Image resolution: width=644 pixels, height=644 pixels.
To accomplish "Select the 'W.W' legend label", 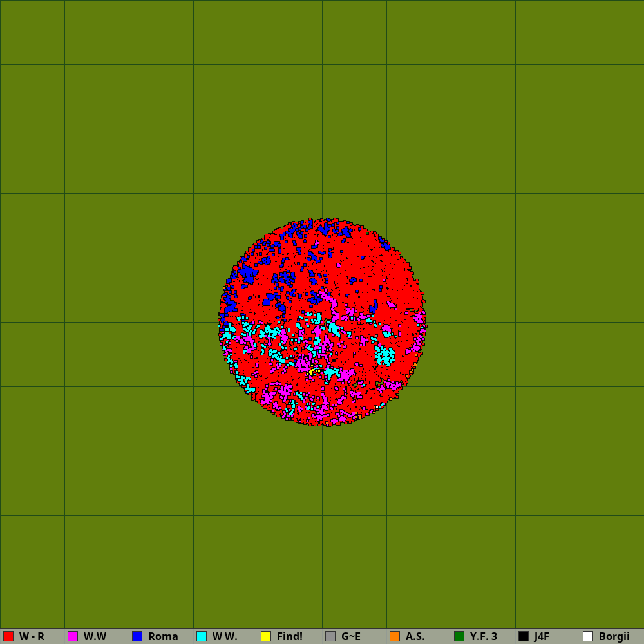I will [95, 637].
